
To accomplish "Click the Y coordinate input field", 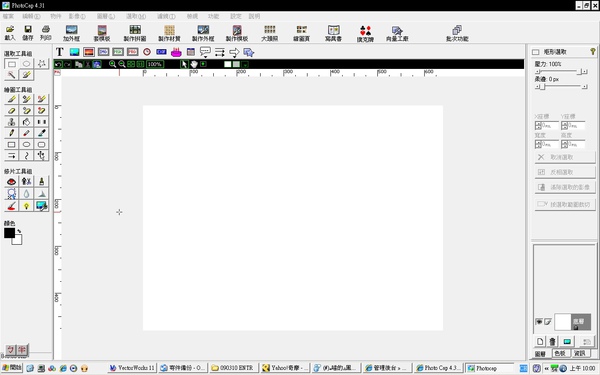I will 573,126.
